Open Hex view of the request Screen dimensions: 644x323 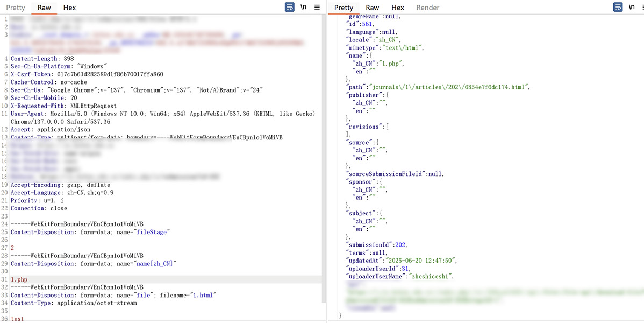(69, 8)
